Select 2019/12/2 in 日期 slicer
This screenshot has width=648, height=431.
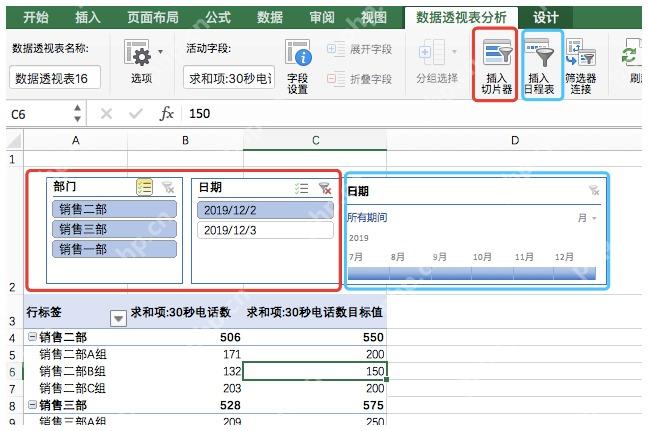(x=265, y=210)
